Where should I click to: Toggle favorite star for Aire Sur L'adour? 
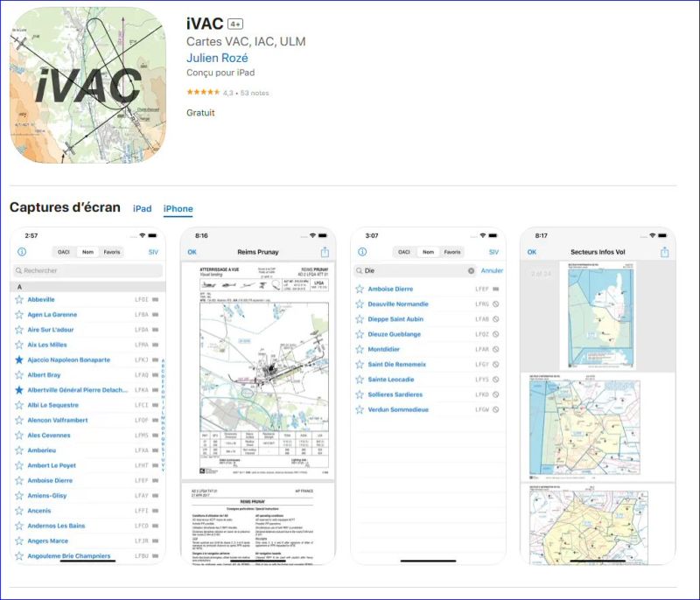pyautogui.click(x=19, y=330)
